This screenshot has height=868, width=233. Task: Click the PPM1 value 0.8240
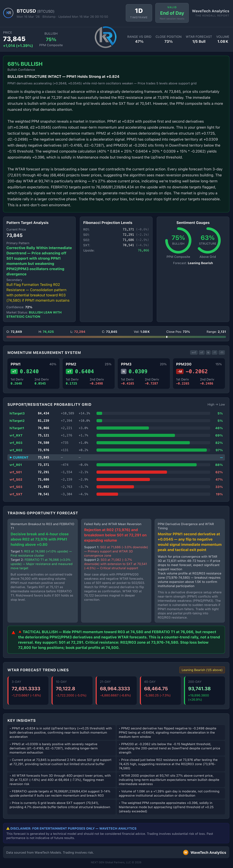tap(29, 371)
